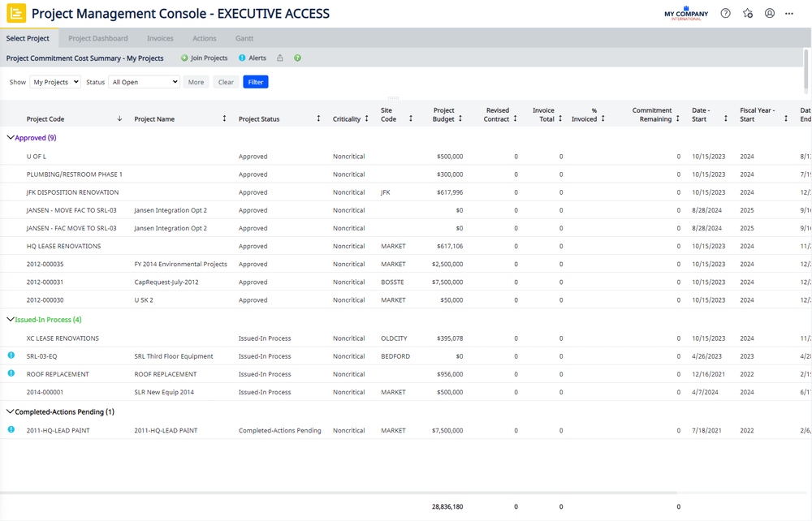Click the Join Projects link
Screen dimensions: 812x521
tap(204, 58)
